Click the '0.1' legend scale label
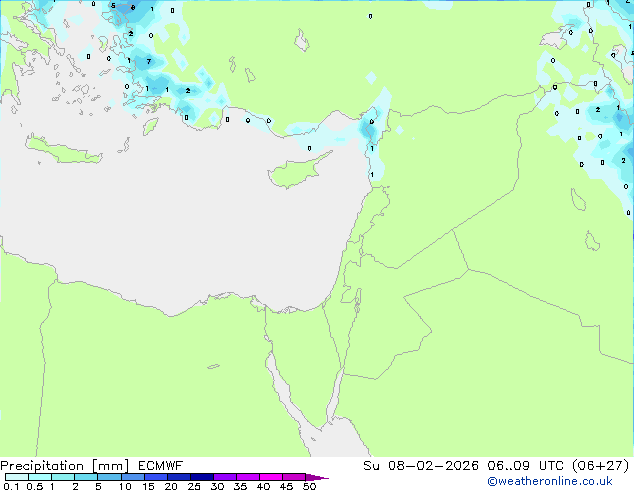Image resolution: width=634 pixels, height=490 pixels. tap(11, 486)
